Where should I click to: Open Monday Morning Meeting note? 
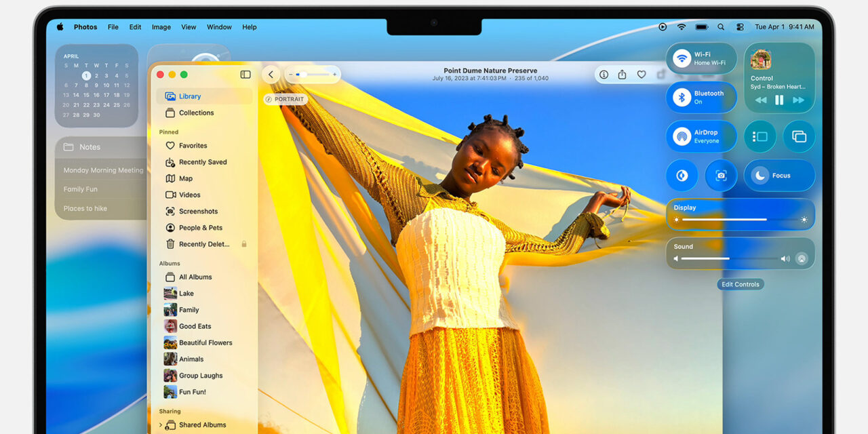click(103, 170)
